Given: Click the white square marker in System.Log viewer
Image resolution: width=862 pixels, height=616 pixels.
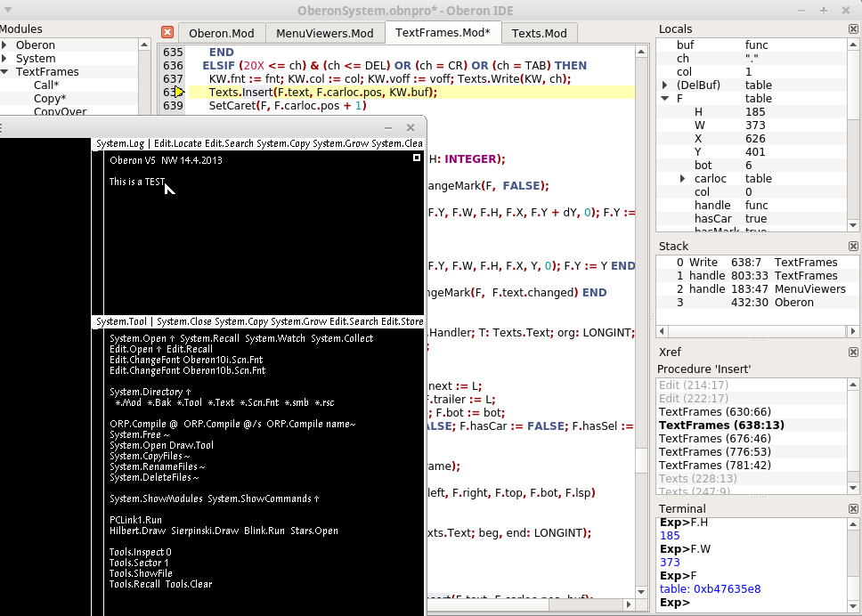Looking at the screenshot, I should coord(416,158).
